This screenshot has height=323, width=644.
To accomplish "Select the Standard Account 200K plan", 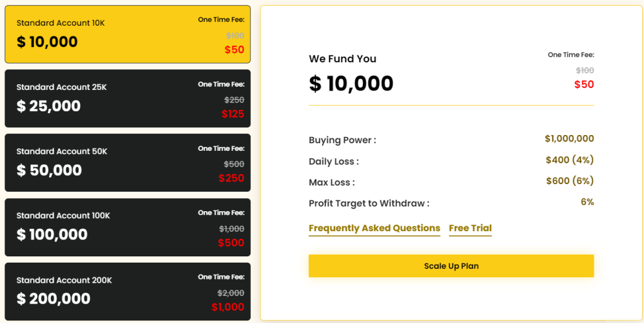I will (x=127, y=292).
